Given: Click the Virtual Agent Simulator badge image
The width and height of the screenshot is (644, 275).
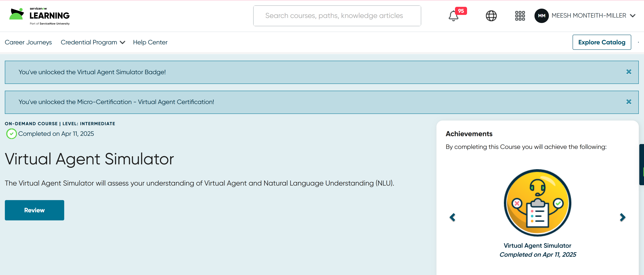Looking at the screenshot, I should pyautogui.click(x=537, y=203).
